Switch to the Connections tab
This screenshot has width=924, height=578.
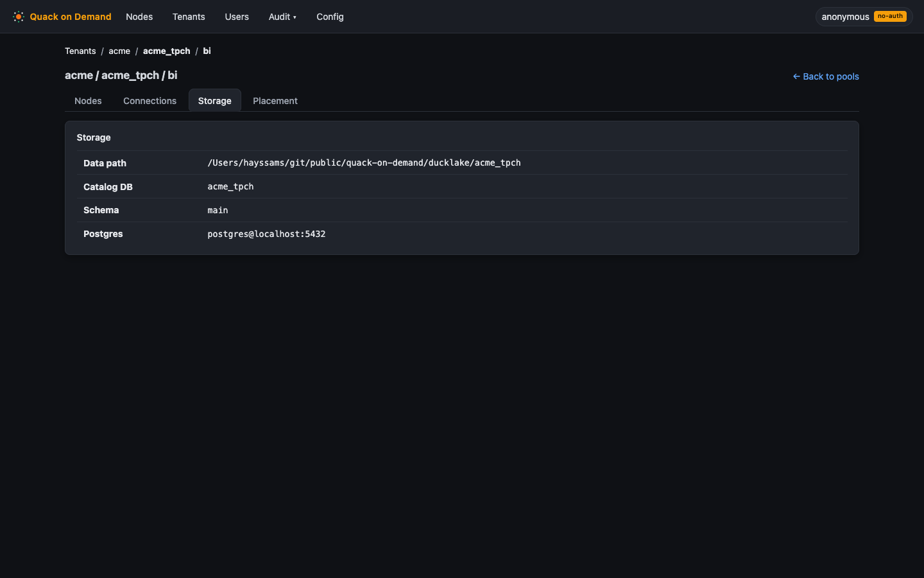(x=150, y=101)
